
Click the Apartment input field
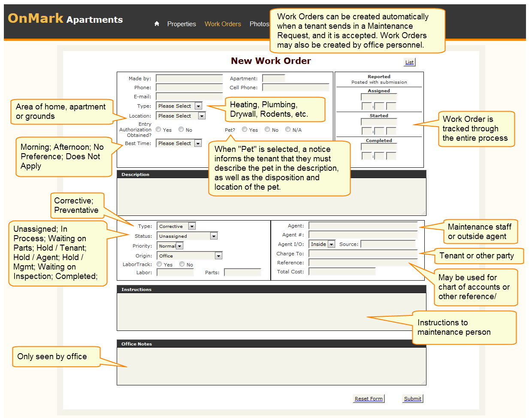tap(274, 79)
